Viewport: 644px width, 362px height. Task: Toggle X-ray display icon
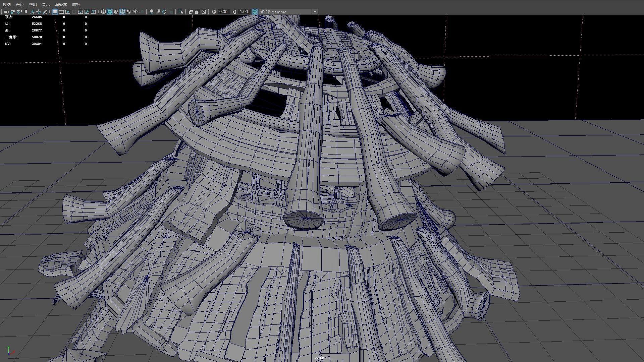[x=191, y=12]
